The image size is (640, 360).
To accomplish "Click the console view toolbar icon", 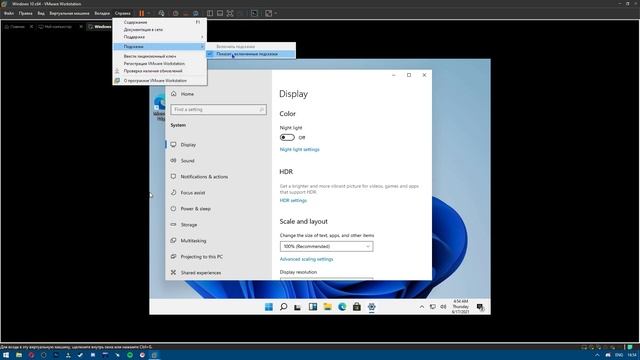I will click(254, 13).
